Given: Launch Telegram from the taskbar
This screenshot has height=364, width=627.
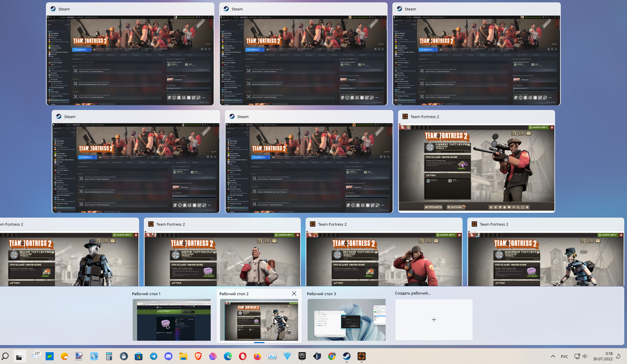Looking at the screenshot, I should (153, 356).
